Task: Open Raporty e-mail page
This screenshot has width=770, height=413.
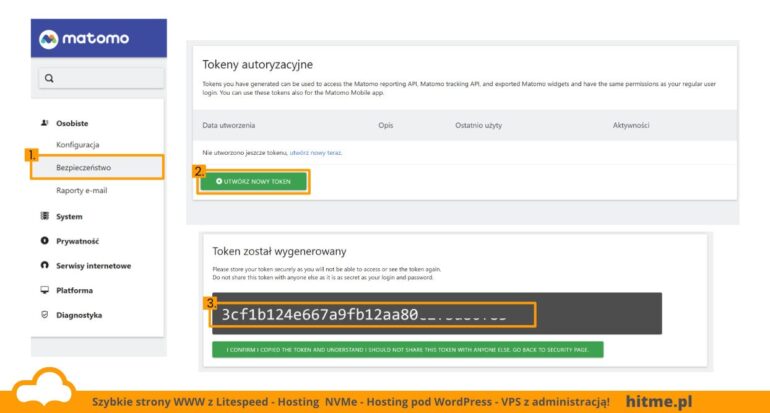Action: pos(82,191)
